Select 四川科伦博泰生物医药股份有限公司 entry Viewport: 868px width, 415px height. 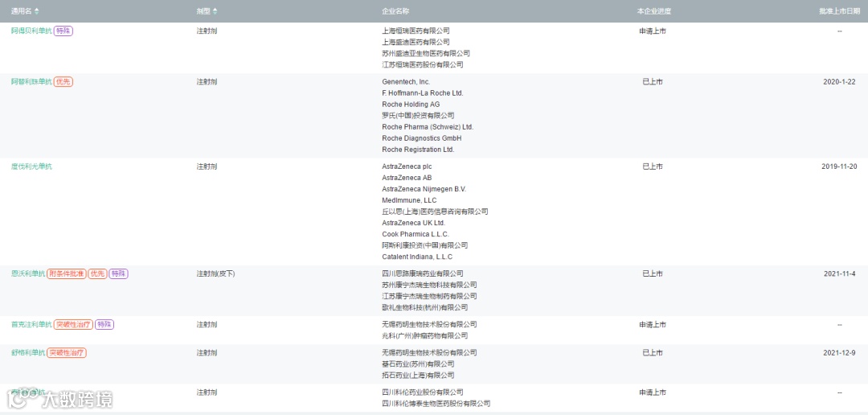tap(436, 404)
